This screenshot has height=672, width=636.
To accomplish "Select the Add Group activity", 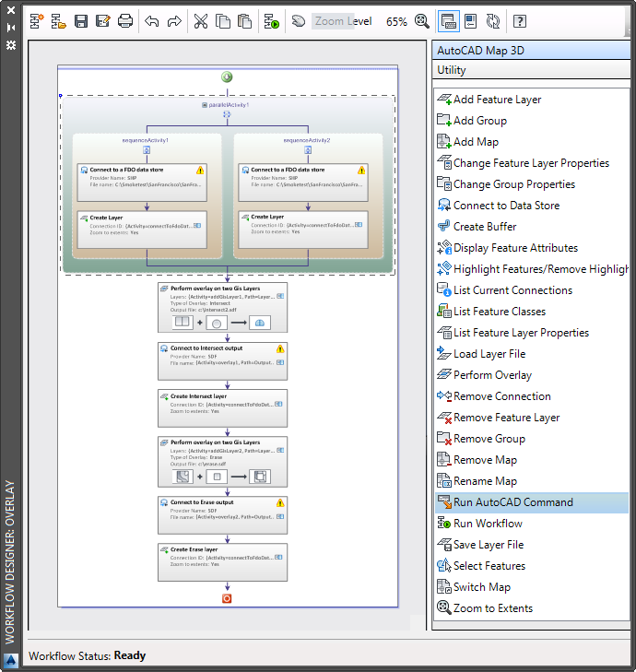I will coord(532,121).
